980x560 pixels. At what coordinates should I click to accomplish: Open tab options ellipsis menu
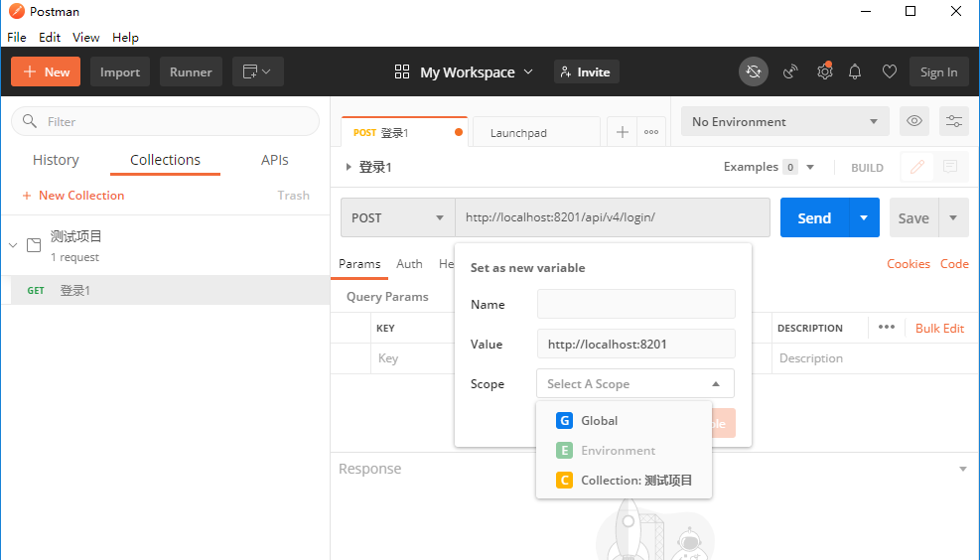(651, 132)
